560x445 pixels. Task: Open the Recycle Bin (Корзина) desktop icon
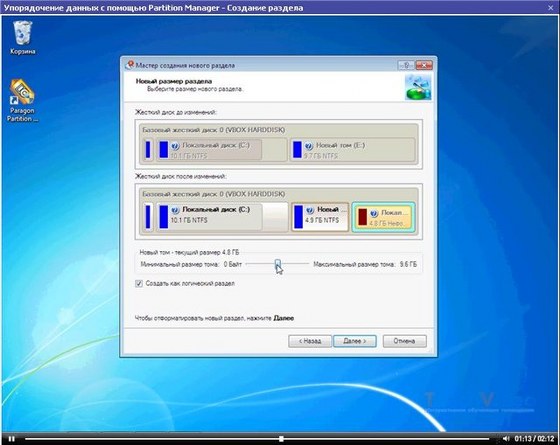click(x=22, y=37)
